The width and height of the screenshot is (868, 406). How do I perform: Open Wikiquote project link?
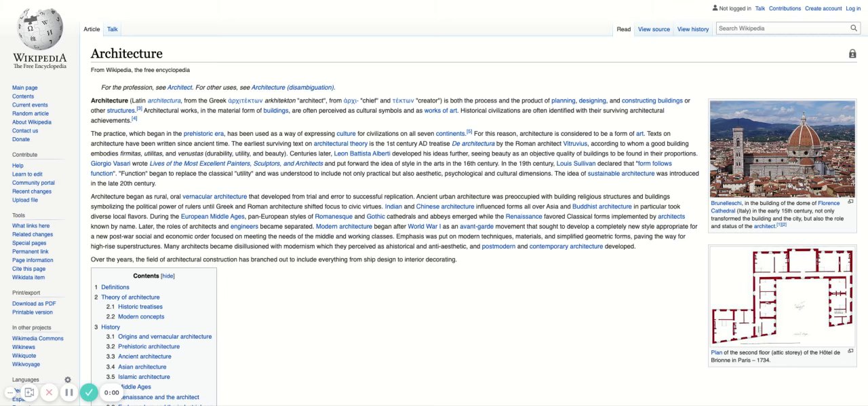tap(24, 356)
